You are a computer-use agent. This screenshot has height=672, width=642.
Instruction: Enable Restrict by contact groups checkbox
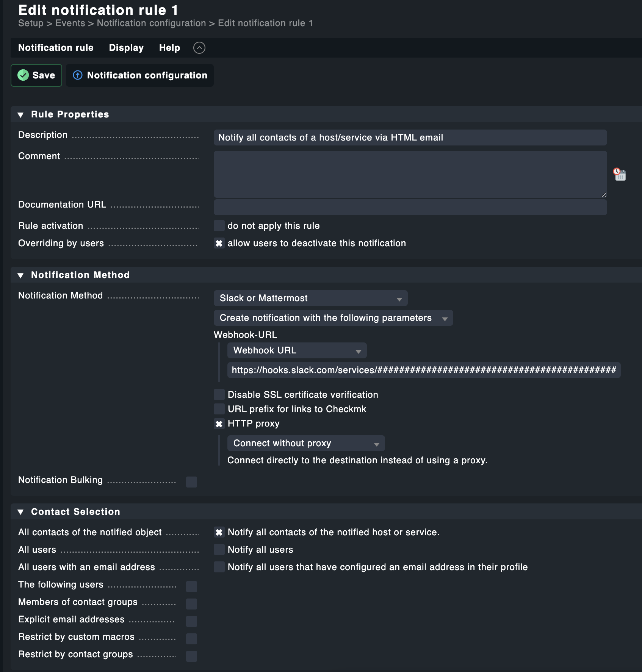click(x=191, y=656)
